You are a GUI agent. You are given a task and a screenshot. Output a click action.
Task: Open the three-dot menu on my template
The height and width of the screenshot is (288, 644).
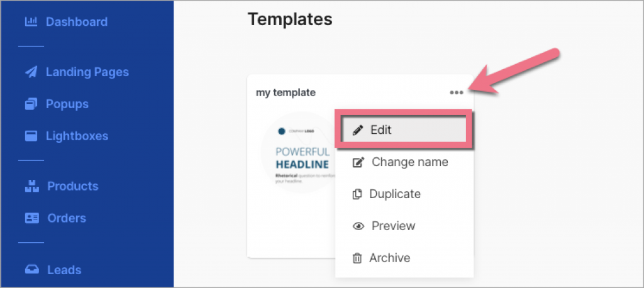457,92
